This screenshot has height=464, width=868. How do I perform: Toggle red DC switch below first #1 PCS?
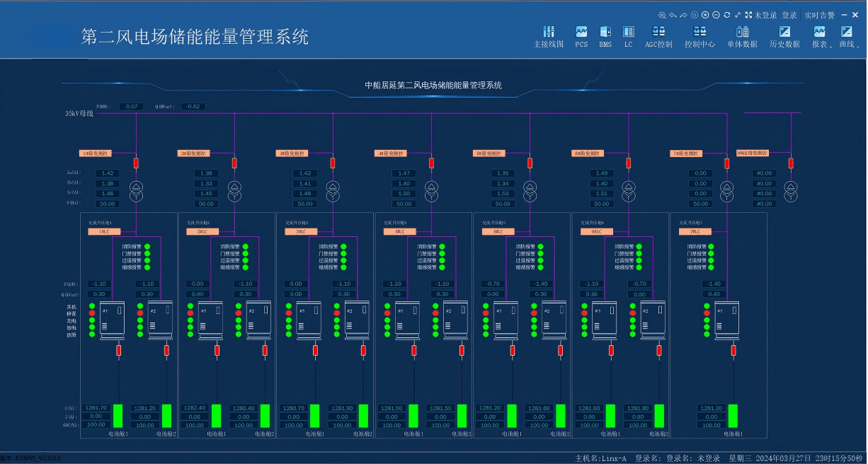[118, 350]
